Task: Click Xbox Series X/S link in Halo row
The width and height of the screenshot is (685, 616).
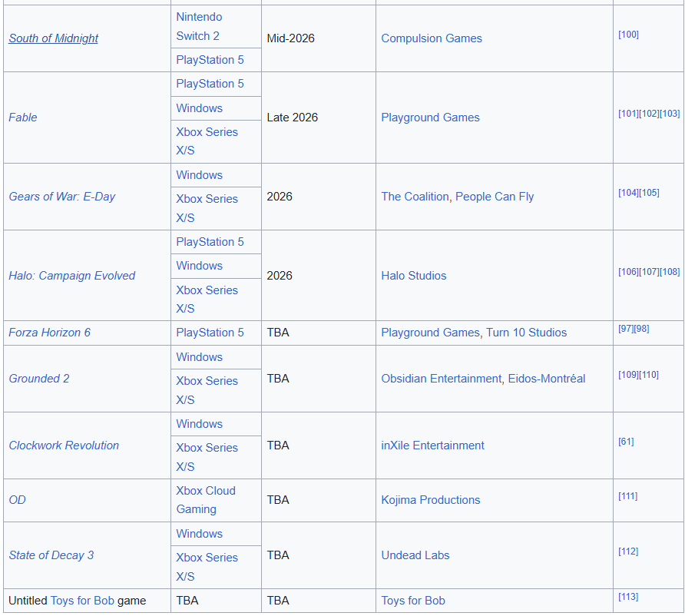Action: coord(207,300)
